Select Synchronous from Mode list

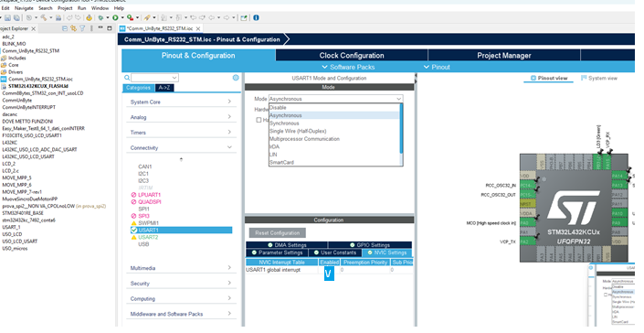334,124
